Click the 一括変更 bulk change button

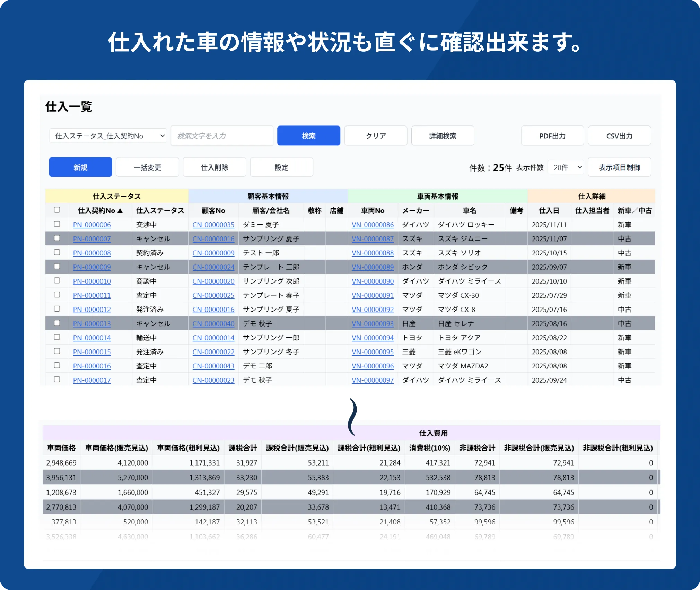tap(147, 167)
